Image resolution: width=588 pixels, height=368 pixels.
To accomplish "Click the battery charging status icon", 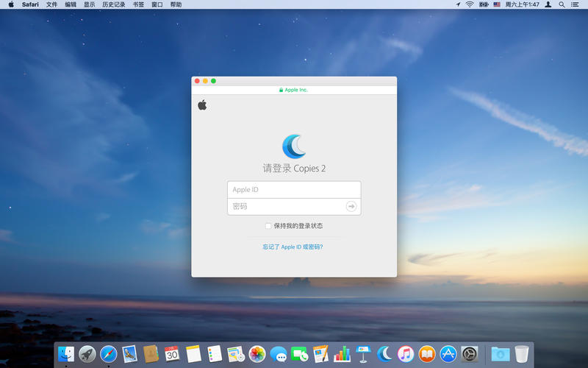I will coord(484,4).
